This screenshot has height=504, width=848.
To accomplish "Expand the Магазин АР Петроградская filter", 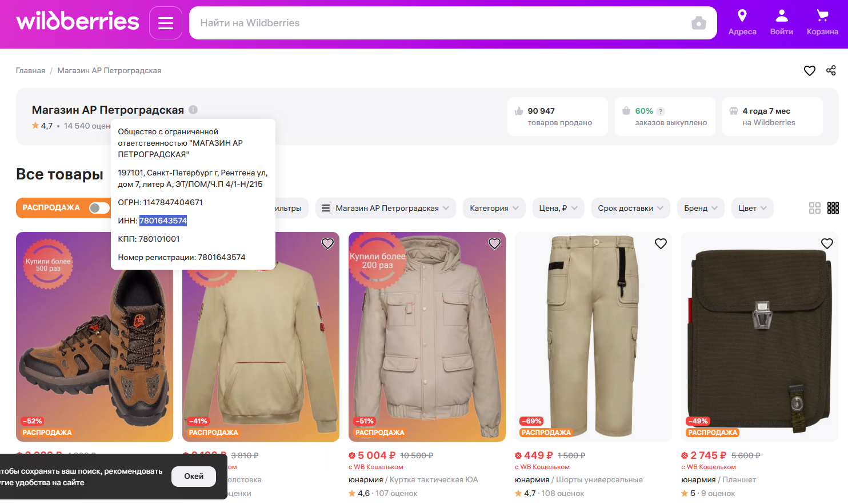I will click(x=386, y=208).
